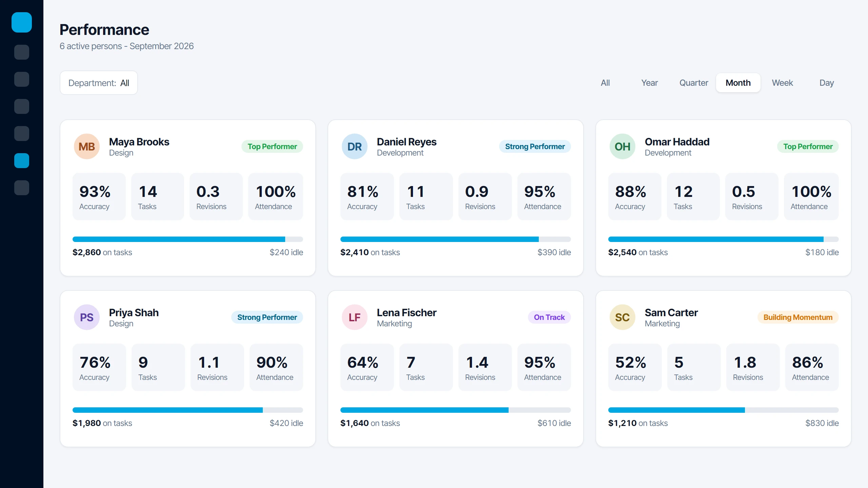This screenshot has width=868, height=488.
Task: Click Maya Brooks task budget progress bar
Action: pos(188,239)
